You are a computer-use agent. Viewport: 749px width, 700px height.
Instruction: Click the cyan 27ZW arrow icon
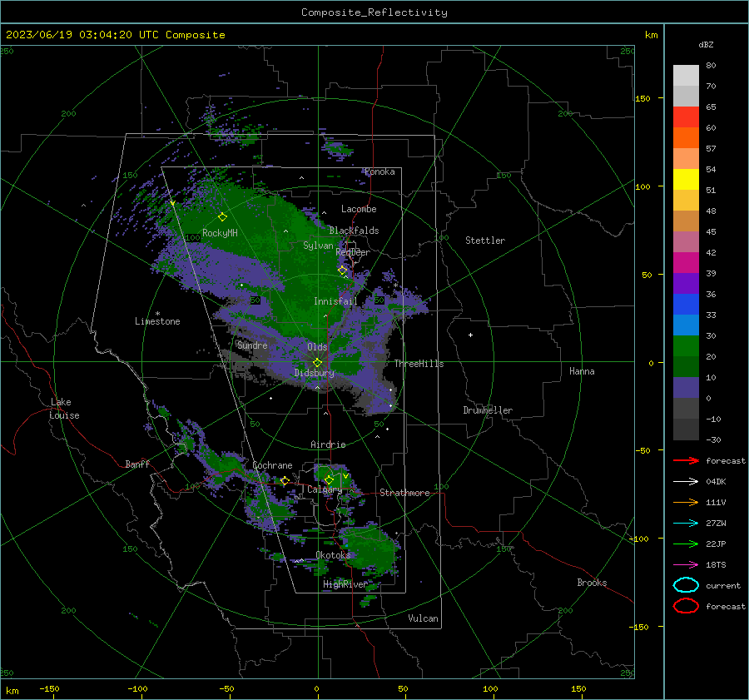(x=686, y=524)
